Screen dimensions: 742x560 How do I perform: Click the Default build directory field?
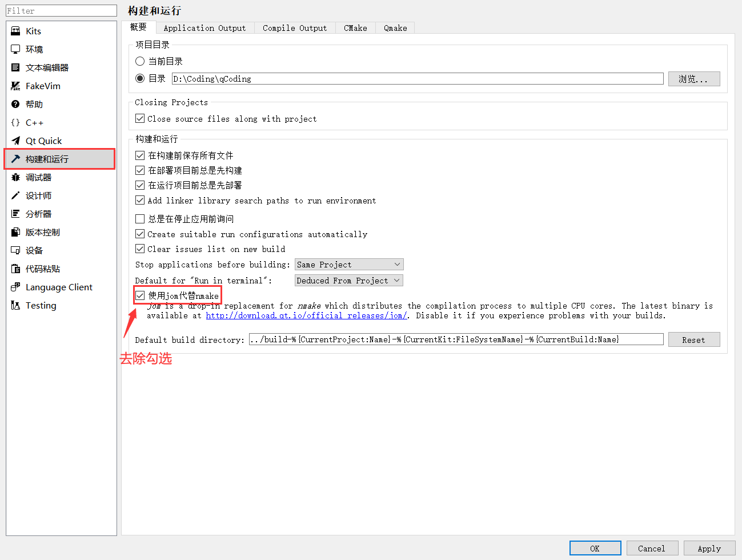[456, 339]
